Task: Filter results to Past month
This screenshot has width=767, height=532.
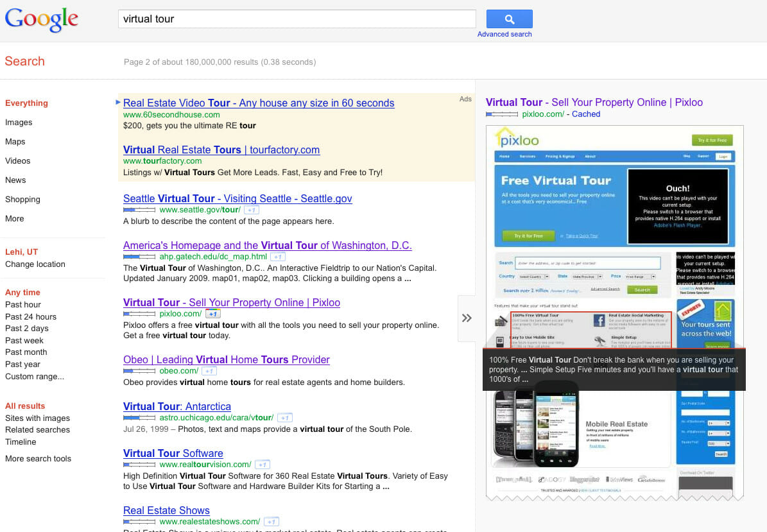Action: point(26,352)
